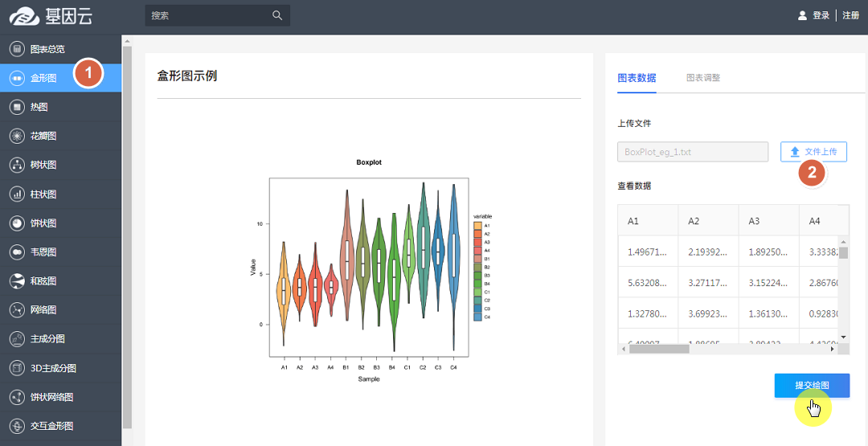Open the petal chart icon (花瓣图)
Screen dimensions: 868x446
[x=16, y=136]
